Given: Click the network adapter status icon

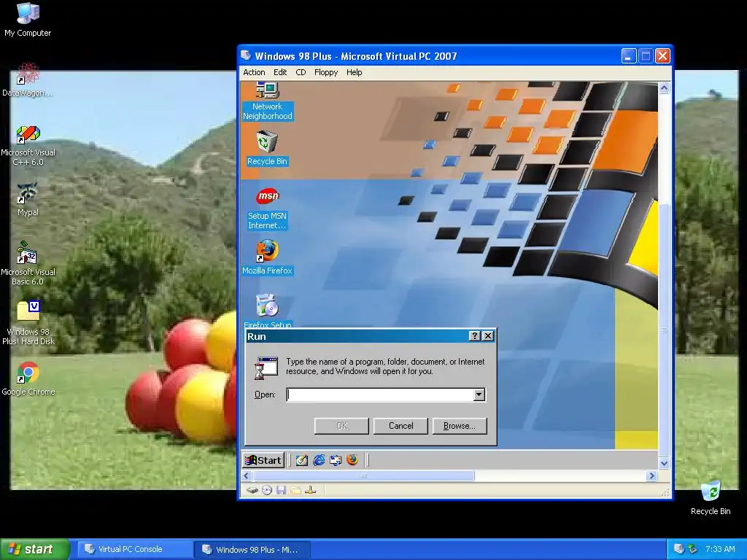Looking at the screenshot, I should tap(311, 490).
